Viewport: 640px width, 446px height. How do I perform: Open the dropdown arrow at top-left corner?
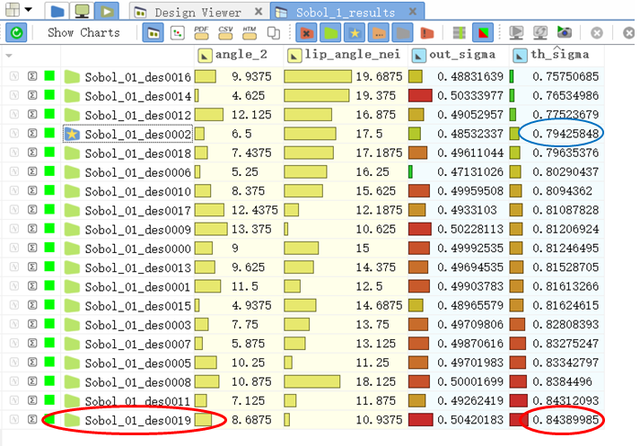coord(30,10)
